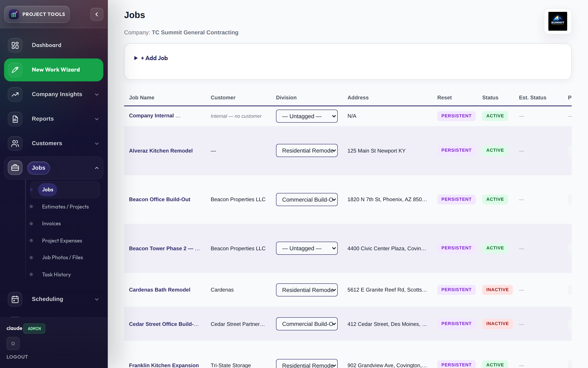
Task: Click the Reset column header
Action: (444, 98)
